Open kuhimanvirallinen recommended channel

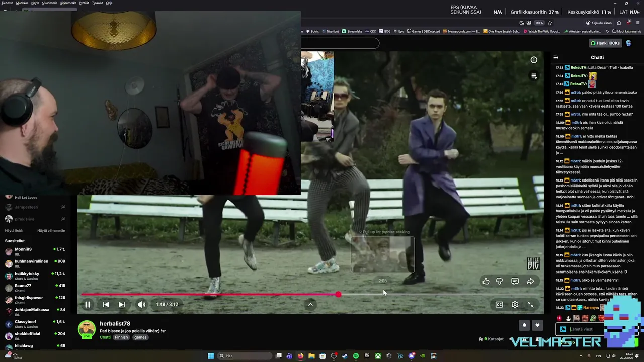point(35,263)
